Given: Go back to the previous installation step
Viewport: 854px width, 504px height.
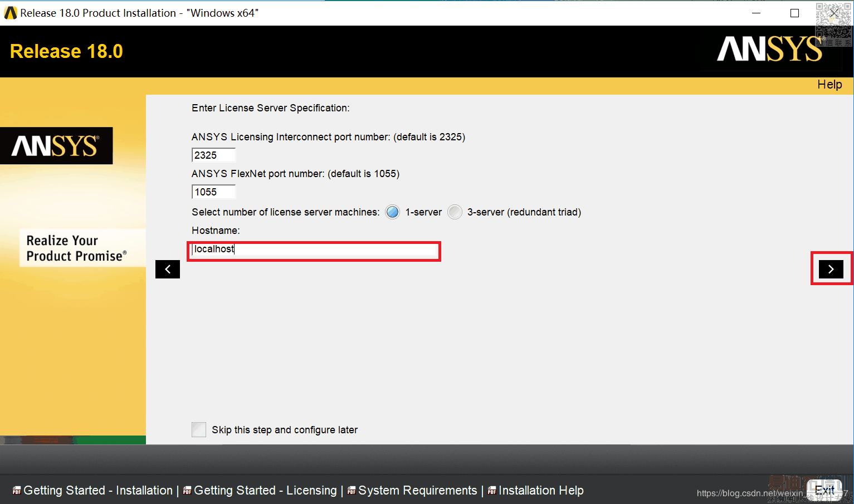Looking at the screenshot, I should click(x=168, y=270).
